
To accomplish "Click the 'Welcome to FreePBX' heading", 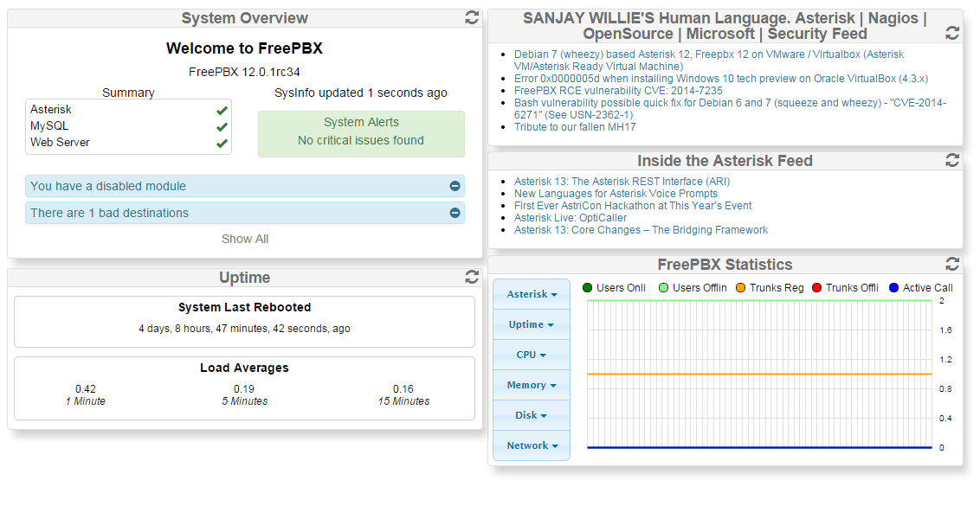I will 244,48.
